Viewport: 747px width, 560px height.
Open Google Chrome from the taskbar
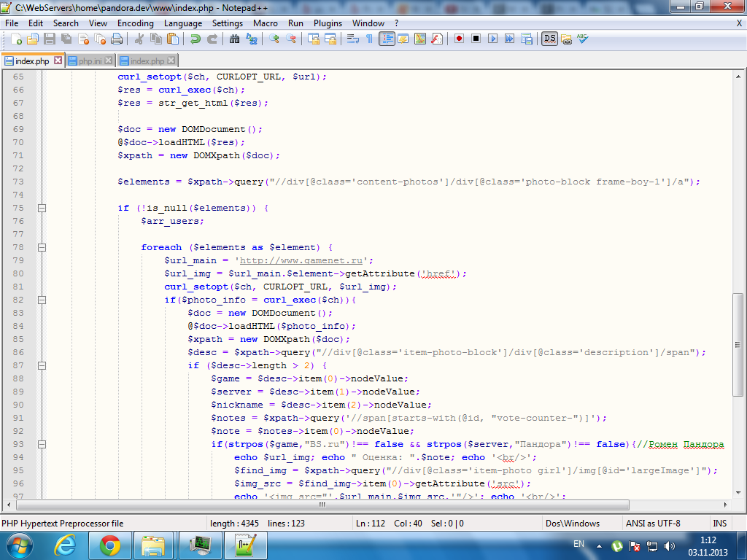click(x=110, y=545)
